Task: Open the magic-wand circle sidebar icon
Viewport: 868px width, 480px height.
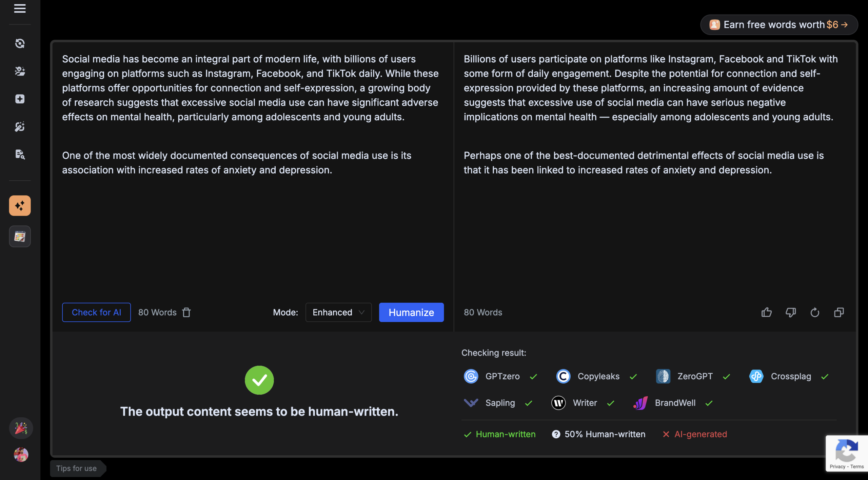Action: pyautogui.click(x=20, y=127)
